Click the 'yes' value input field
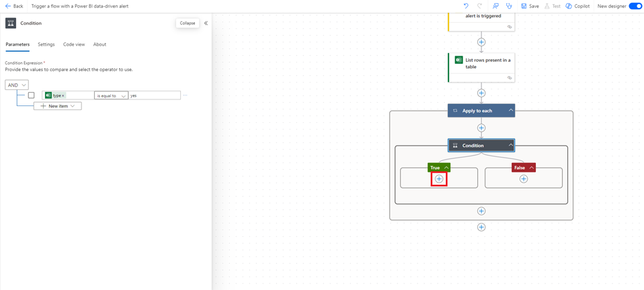Screen dimensions: 644x290 point(154,95)
